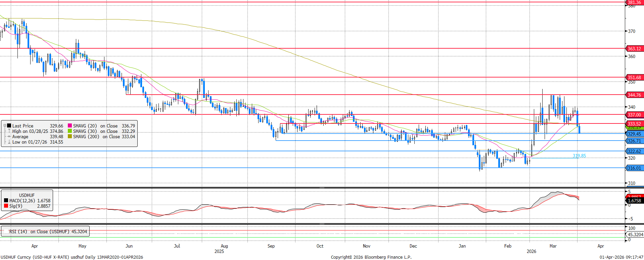Select the Average marker icon in legend

(9, 137)
